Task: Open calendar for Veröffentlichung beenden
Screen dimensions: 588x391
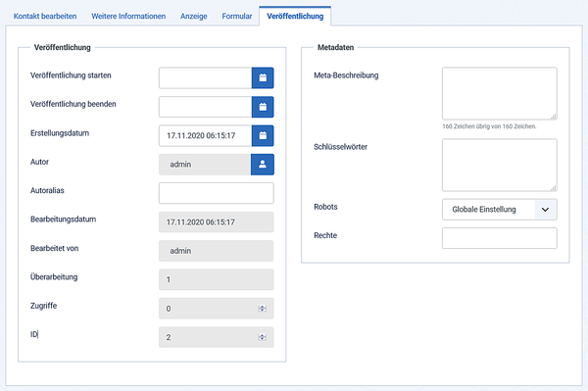Action: pos(263,107)
